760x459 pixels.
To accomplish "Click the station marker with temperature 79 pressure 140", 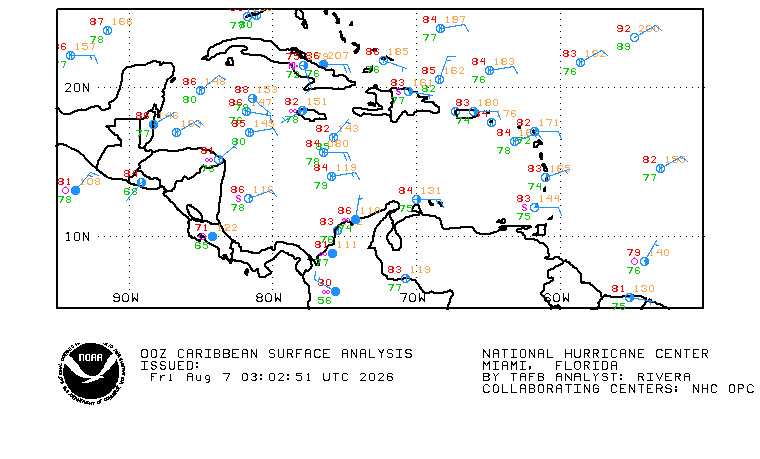I will [644, 262].
